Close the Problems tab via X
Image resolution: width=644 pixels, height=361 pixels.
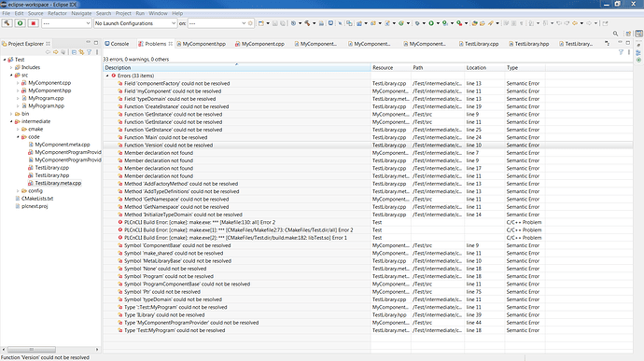(171, 44)
